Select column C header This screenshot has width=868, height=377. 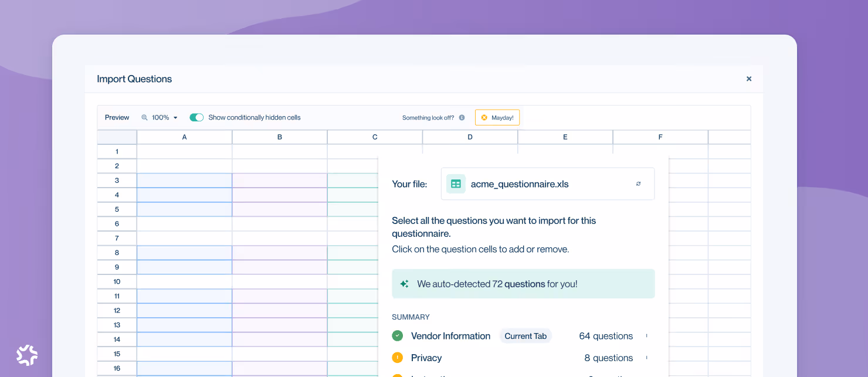tap(375, 137)
